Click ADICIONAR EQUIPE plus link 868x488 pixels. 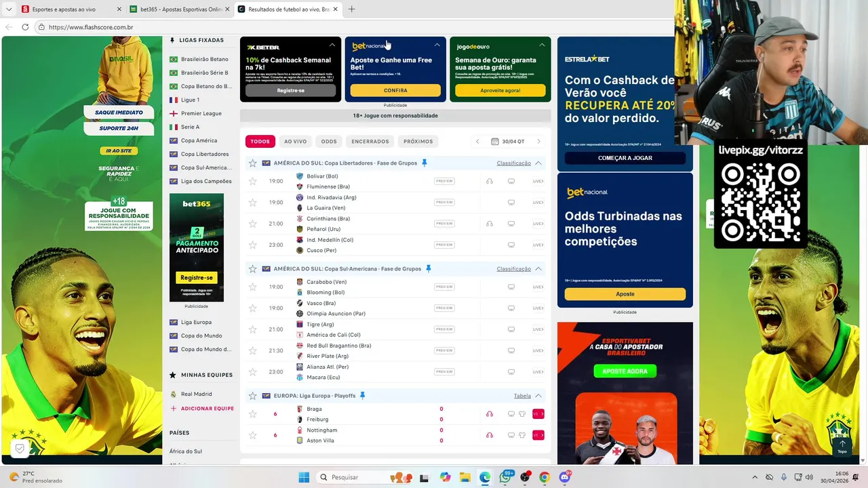[x=201, y=409]
